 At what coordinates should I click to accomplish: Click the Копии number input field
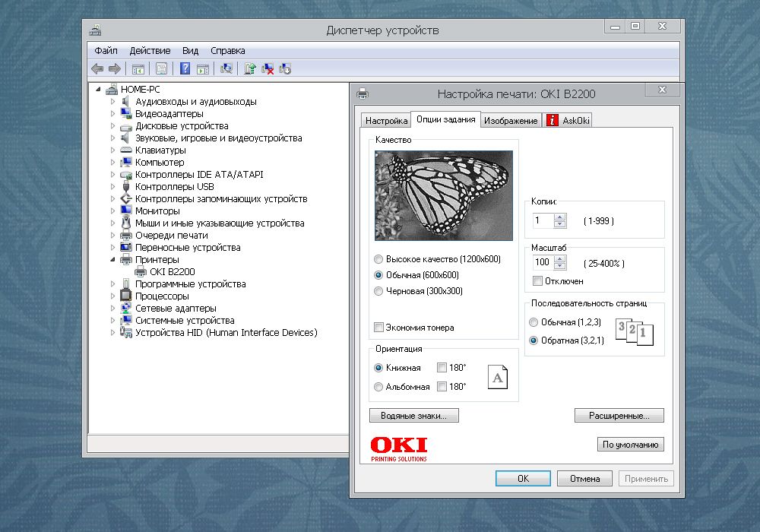coord(543,221)
